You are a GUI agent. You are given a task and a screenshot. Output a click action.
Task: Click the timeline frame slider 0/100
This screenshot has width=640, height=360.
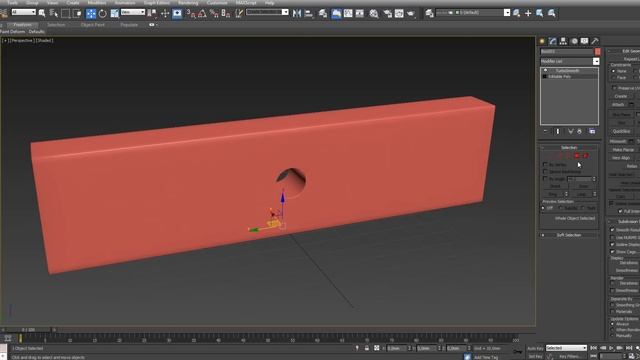point(28,330)
